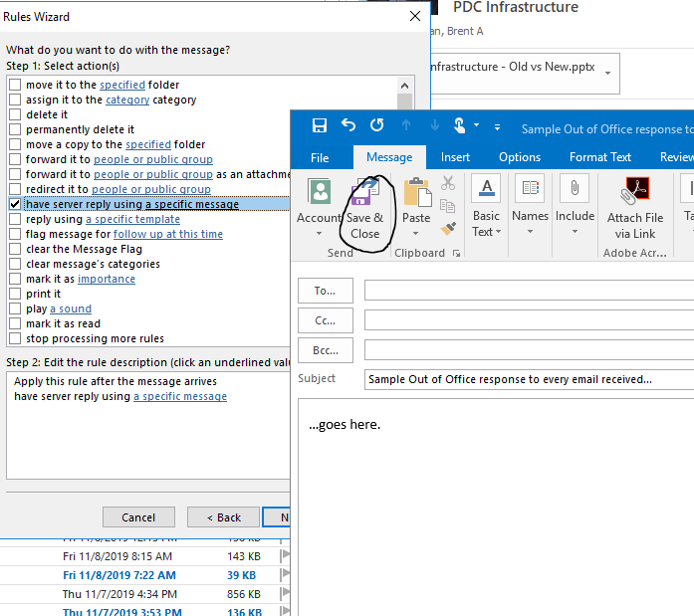Click actions list scroll up arrow

pyautogui.click(x=404, y=86)
